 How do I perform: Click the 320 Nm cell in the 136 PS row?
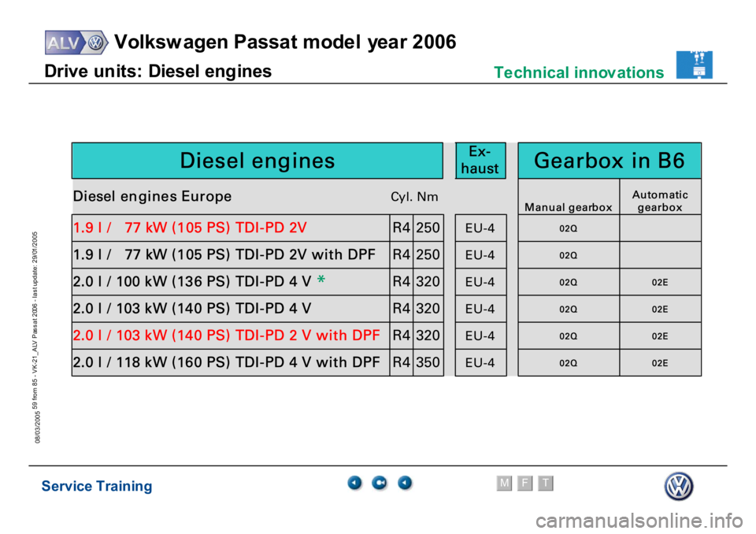pyautogui.click(x=428, y=282)
